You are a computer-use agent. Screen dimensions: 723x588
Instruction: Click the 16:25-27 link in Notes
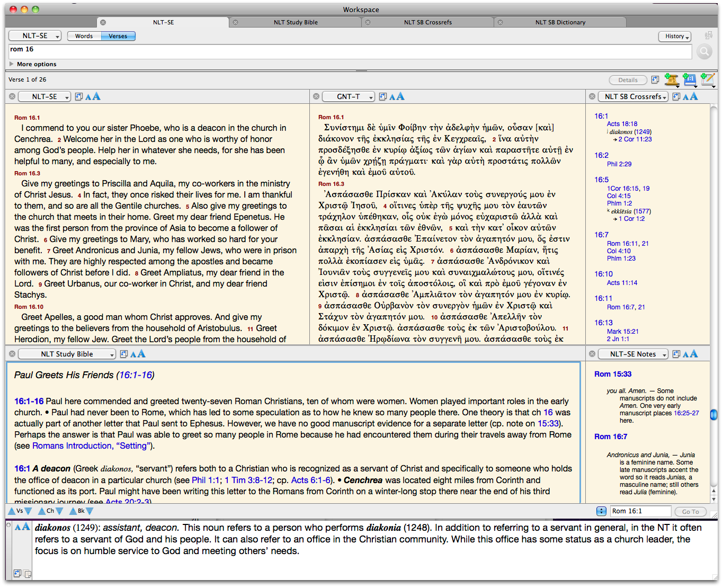coord(686,413)
